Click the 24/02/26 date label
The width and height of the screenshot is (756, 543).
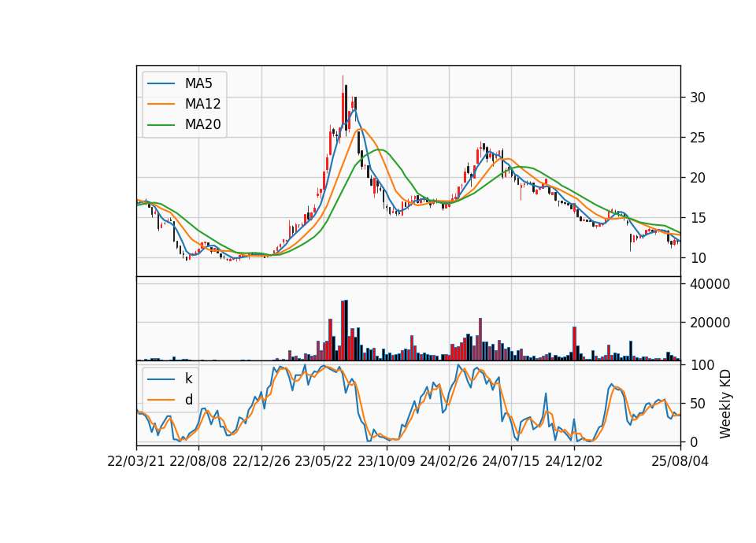coord(449,461)
